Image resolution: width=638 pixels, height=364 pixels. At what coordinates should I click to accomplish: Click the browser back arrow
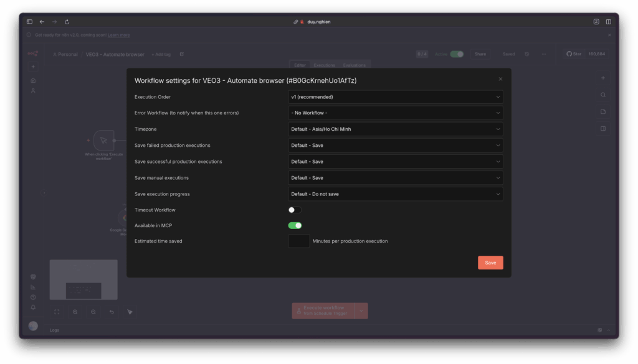pos(42,22)
